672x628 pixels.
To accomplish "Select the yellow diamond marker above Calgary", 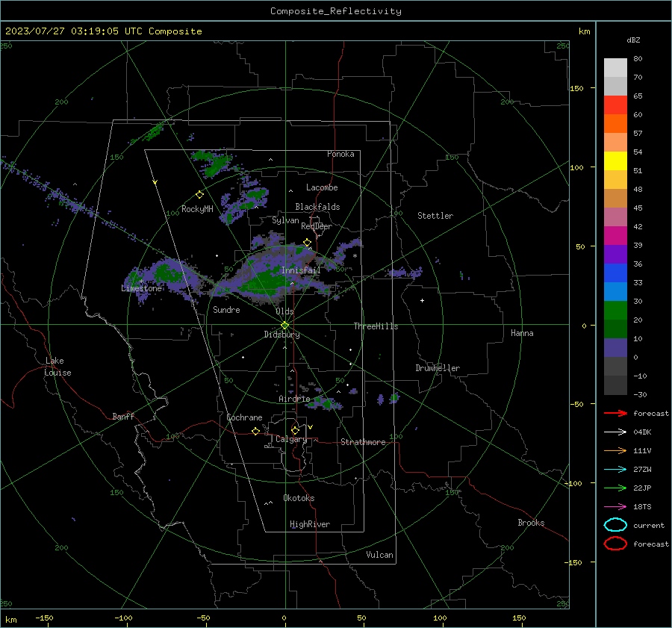I will pos(295,430).
